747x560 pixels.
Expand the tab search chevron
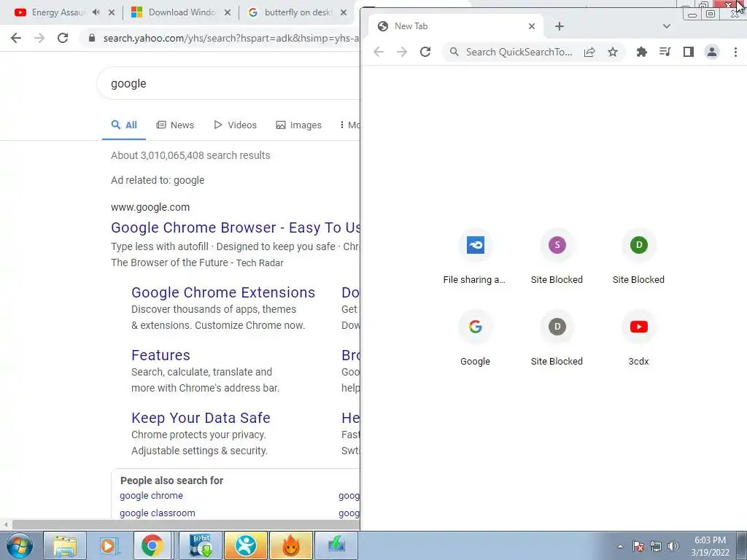(667, 26)
